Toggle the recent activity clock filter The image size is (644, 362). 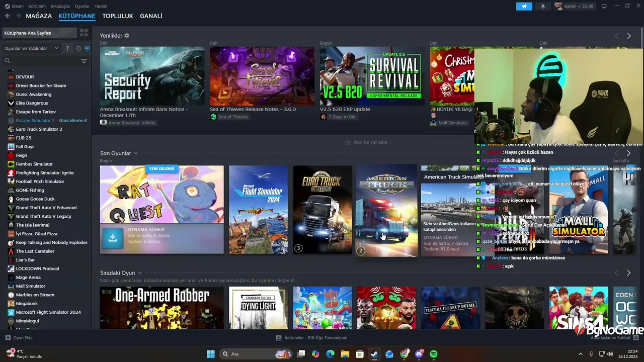pos(78,48)
